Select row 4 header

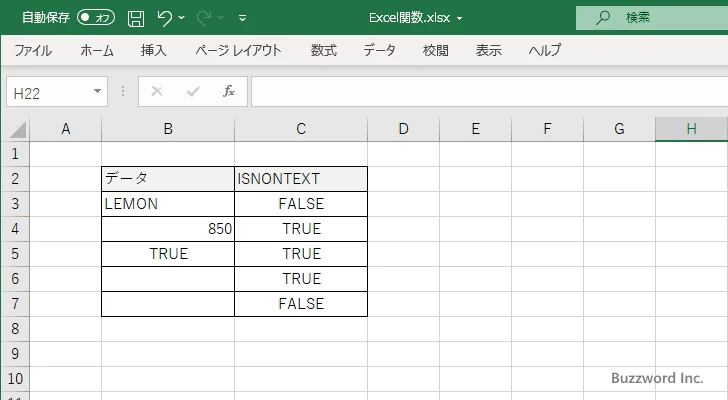tap(15, 229)
